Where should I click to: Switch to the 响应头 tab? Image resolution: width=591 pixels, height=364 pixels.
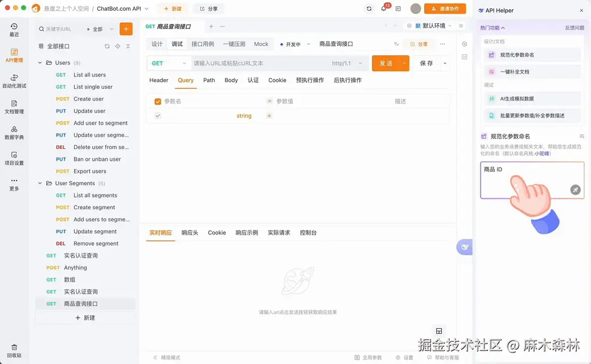tap(190, 233)
